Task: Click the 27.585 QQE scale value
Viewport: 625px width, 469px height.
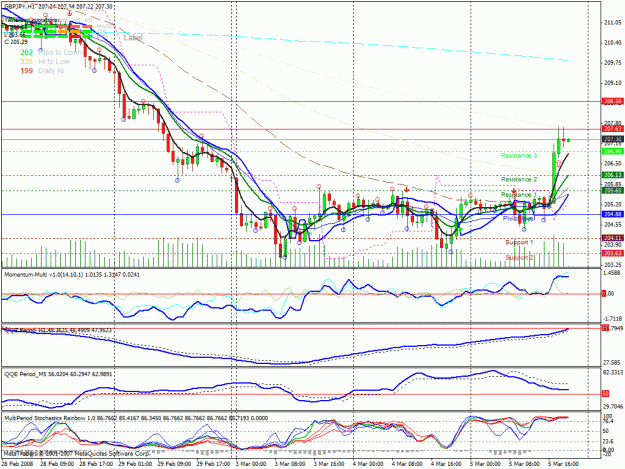Action: (x=613, y=363)
